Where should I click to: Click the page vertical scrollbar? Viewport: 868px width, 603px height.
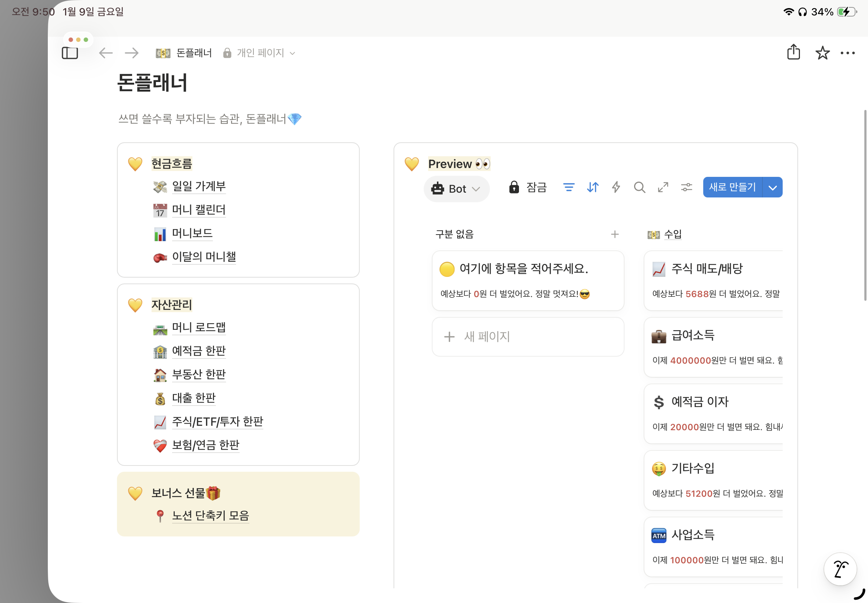point(865,205)
